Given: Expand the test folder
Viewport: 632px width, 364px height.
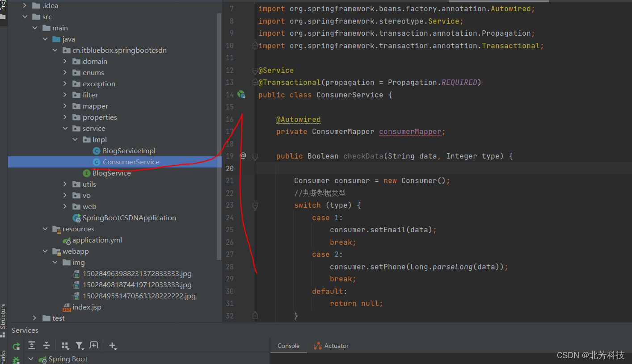Looking at the screenshot, I should point(35,318).
